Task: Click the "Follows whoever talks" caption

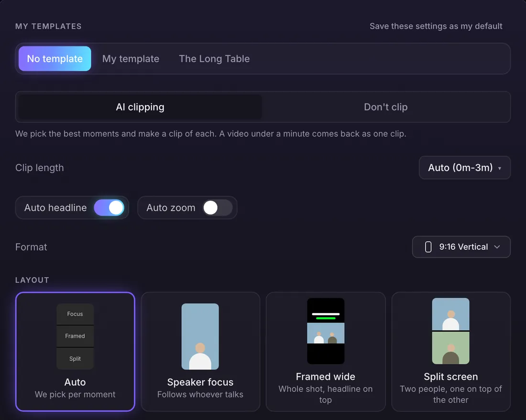Action: (200, 395)
